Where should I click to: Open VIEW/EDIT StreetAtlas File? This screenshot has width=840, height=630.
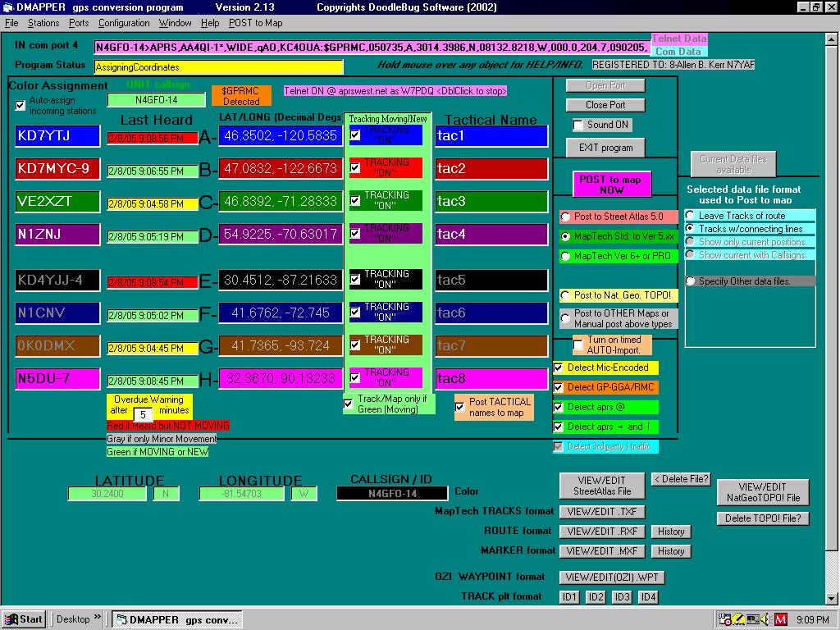tap(601, 486)
